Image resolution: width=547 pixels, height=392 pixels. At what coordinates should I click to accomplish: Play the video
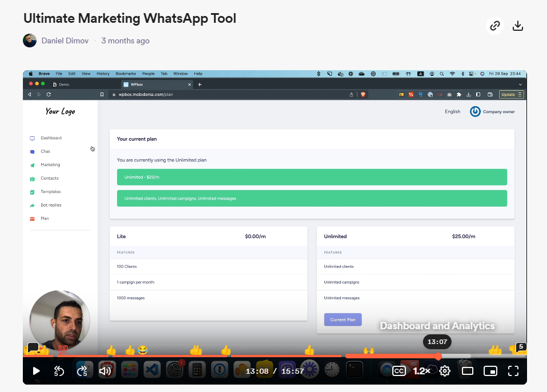(37, 371)
